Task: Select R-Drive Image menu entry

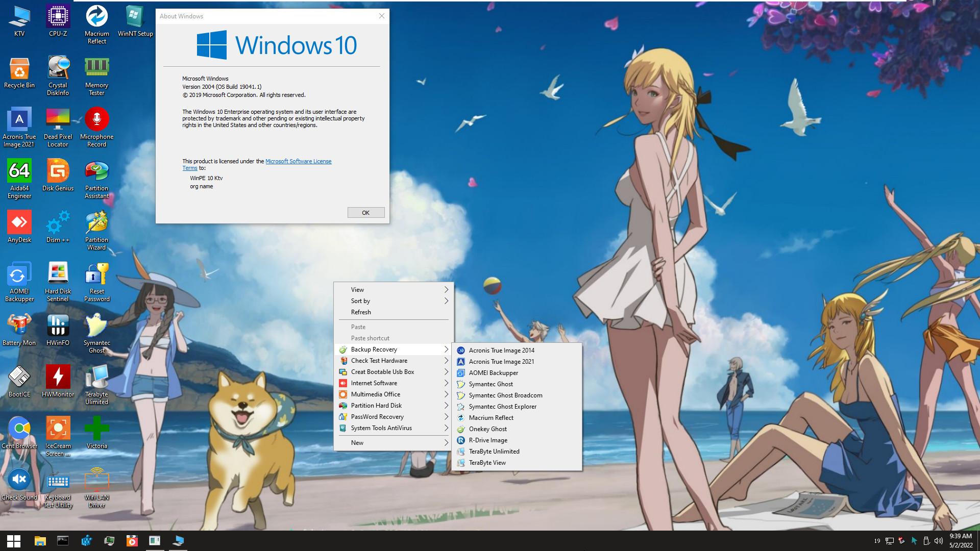Action: point(517,440)
